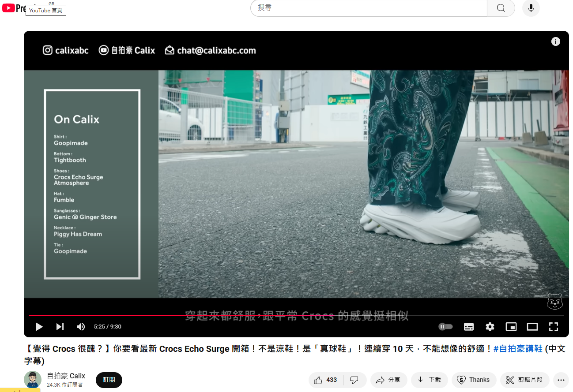This screenshot has width=573, height=392.
Task: Click the bear channel watermark
Action: click(554, 302)
